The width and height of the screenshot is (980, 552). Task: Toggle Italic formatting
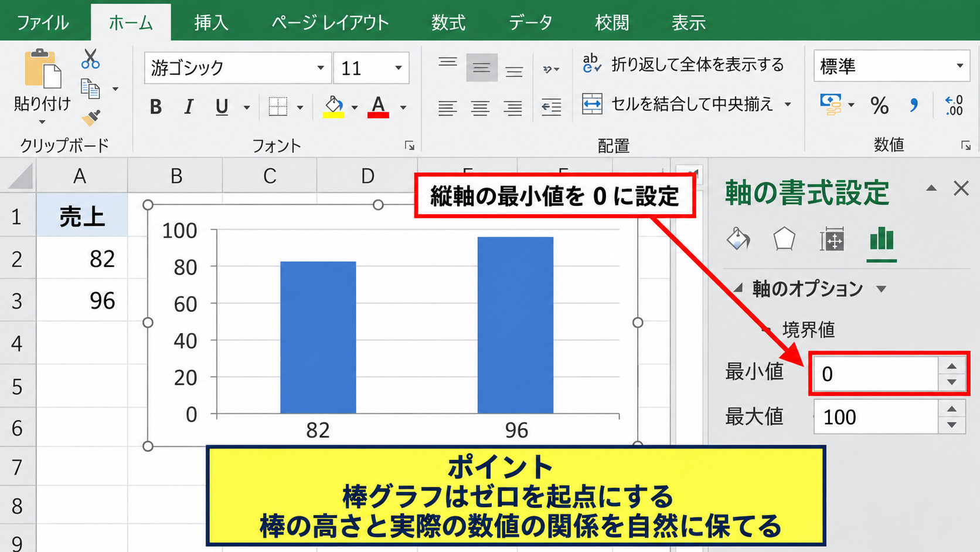coord(188,107)
